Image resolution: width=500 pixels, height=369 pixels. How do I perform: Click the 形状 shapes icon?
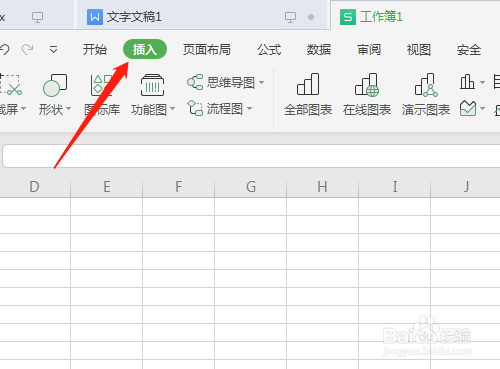click(x=55, y=85)
